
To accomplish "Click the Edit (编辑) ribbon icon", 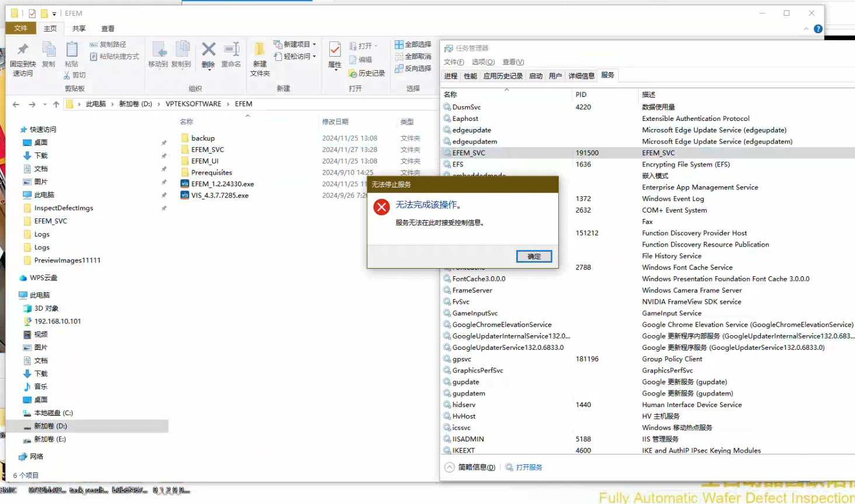I will [x=353, y=60].
